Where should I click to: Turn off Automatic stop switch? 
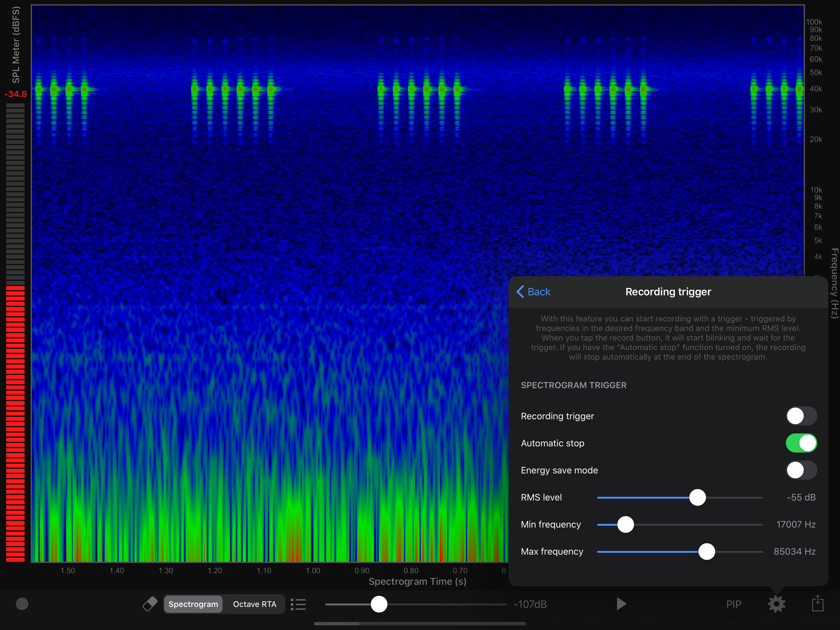pos(801,443)
